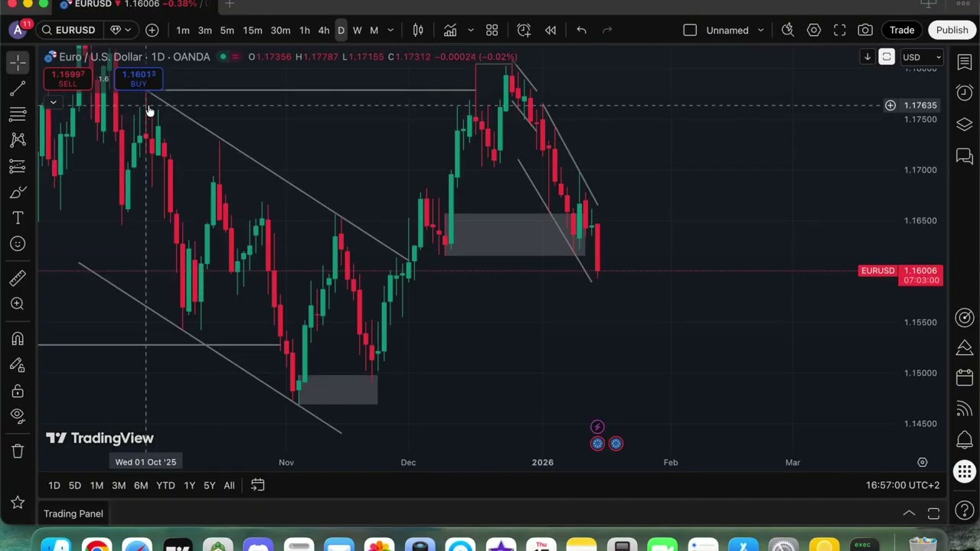Image resolution: width=980 pixels, height=551 pixels.
Task: Enter fullscreen mode
Action: tap(840, 30)
